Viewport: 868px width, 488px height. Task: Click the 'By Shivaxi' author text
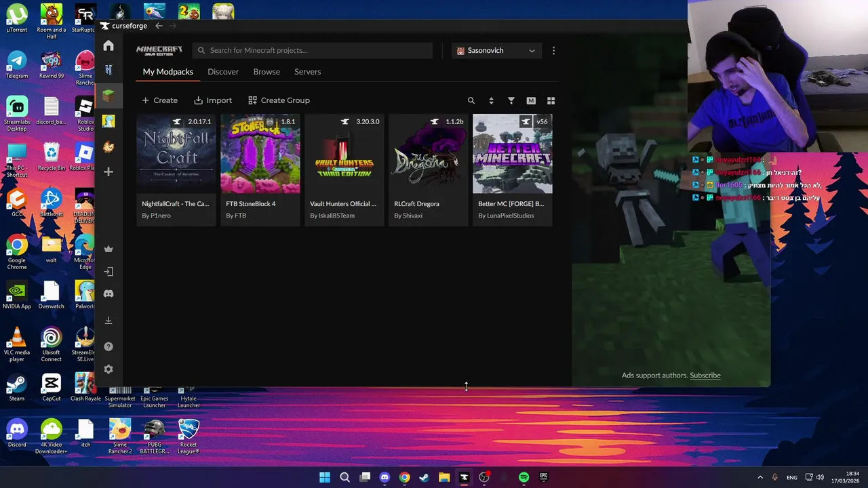click(408, 216)
